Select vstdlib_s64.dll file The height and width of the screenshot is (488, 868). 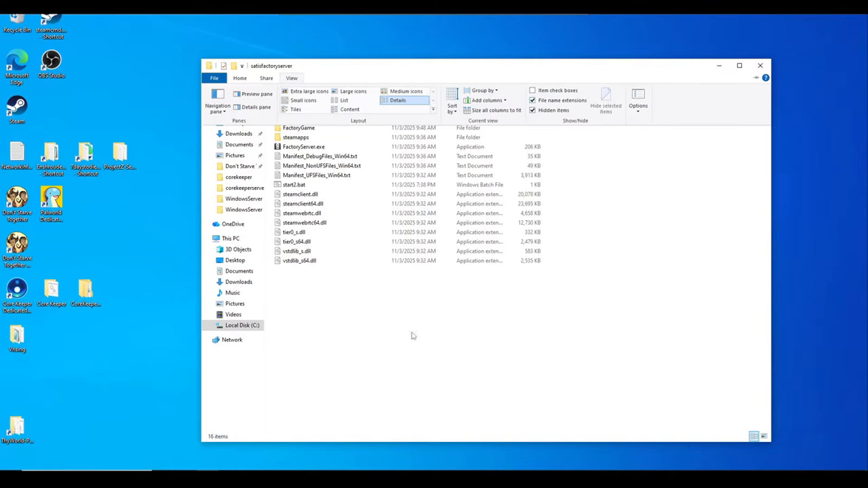295,261
